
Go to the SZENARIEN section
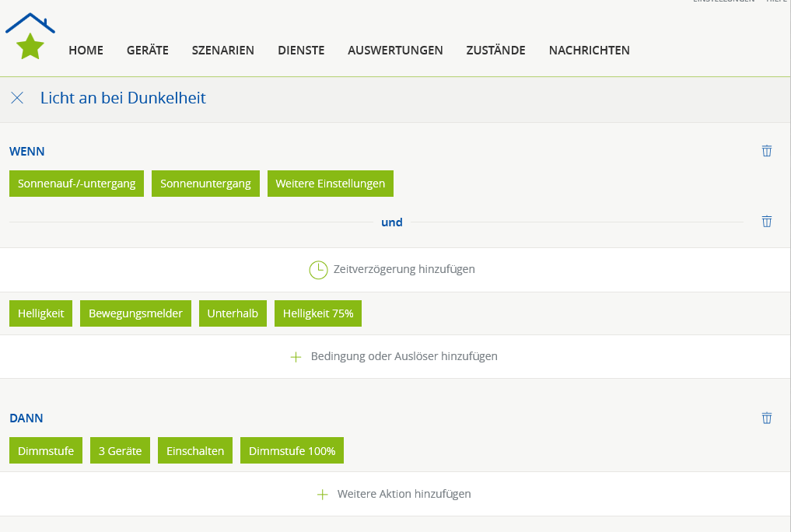pyautogui.click(x=223, y=51)
